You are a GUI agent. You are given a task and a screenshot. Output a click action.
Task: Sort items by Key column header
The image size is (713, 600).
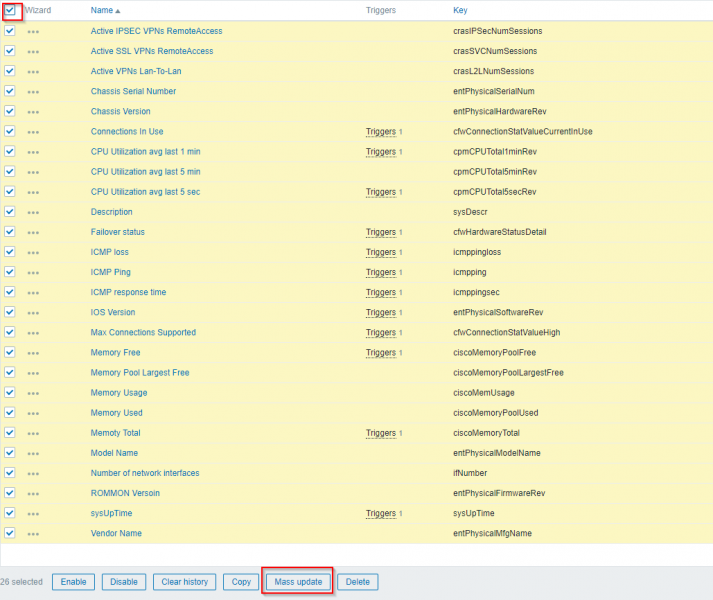click(460, 10)
